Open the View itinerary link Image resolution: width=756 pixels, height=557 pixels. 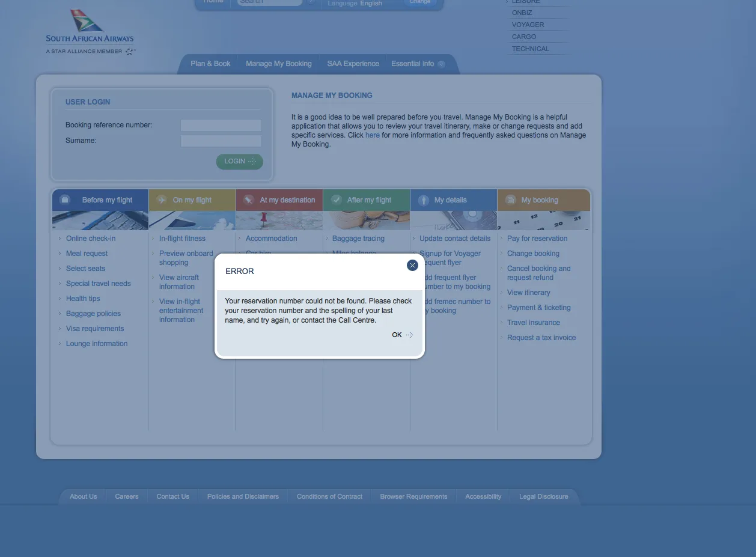(529, 293)
